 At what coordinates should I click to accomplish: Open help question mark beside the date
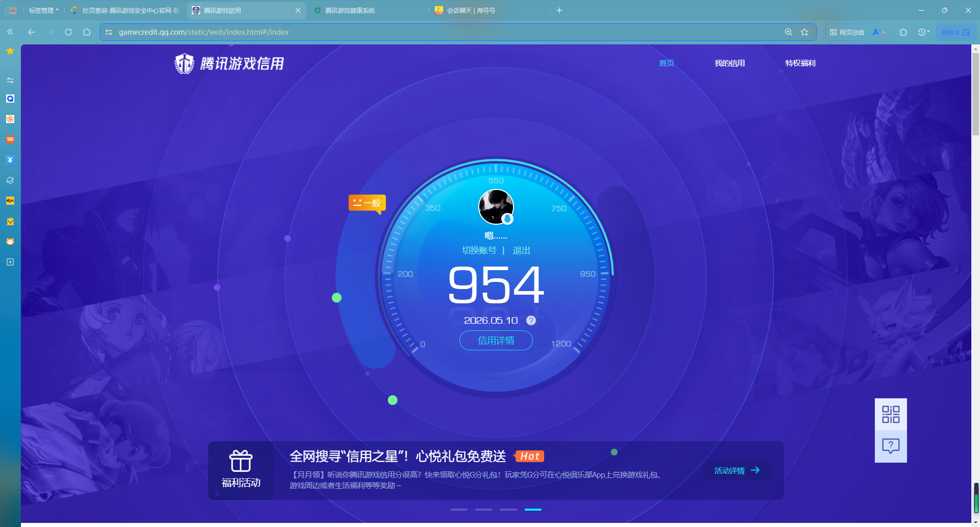point(531,321)
